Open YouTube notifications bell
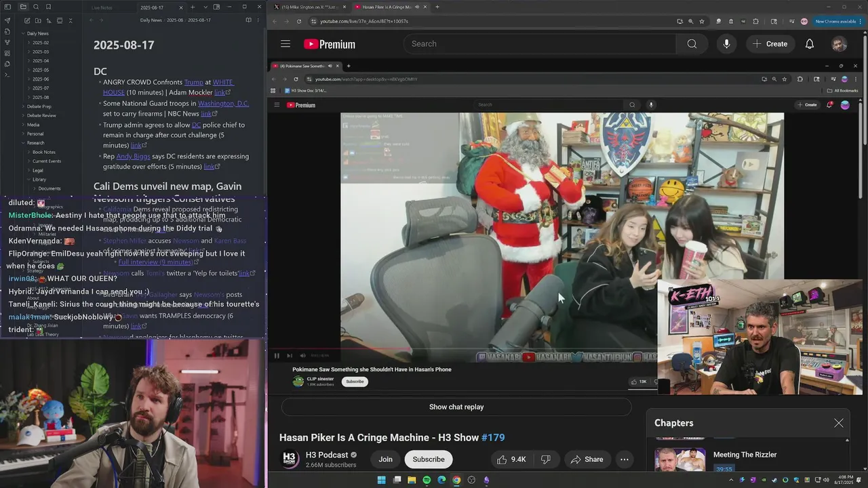 tap(810, 44)
